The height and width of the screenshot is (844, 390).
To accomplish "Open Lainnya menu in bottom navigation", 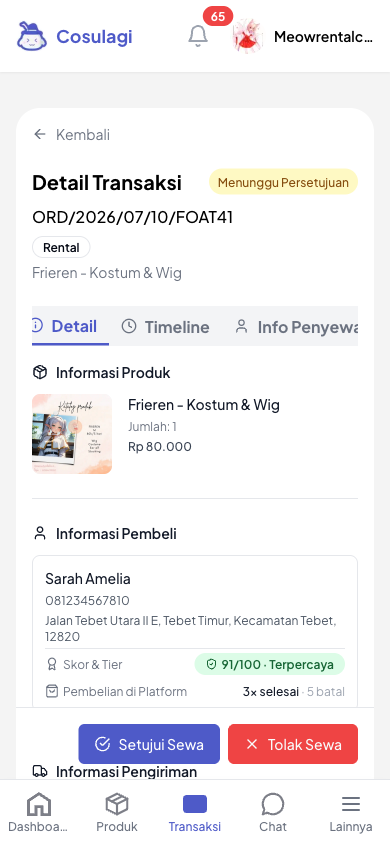I will click(351, 812).
